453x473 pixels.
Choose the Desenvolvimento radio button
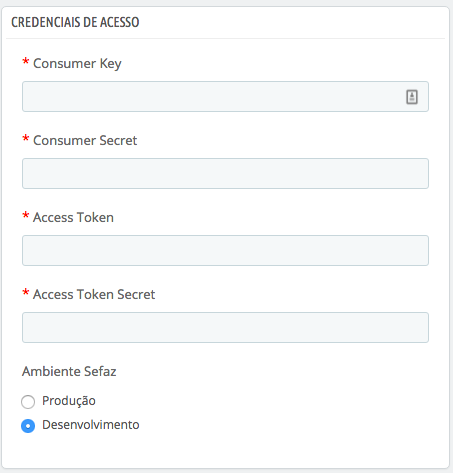coord(28,426)
